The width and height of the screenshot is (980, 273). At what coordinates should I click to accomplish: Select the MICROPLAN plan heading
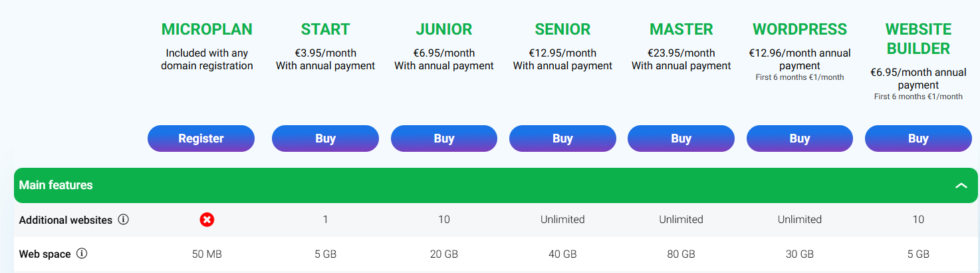tap(207, 29)
